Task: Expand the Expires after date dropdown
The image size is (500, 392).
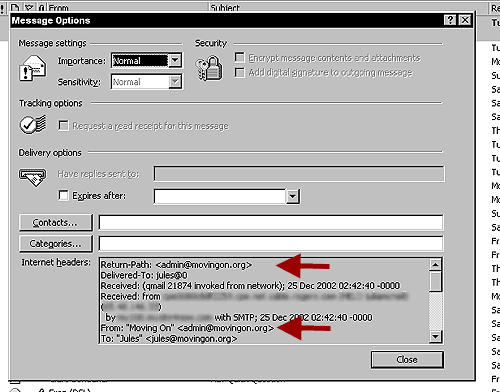Action: tap(292, 196)
